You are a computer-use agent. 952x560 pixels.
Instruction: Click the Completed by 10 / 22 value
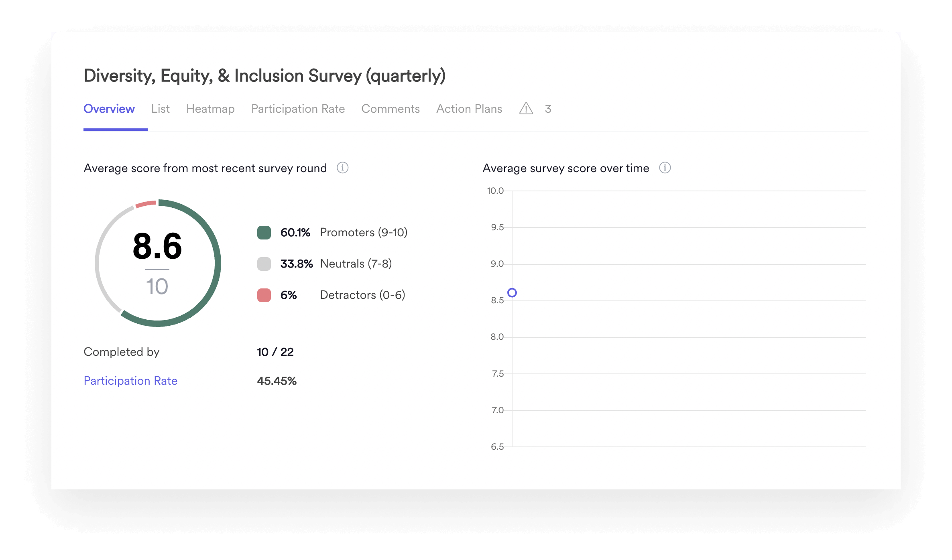point(275,352)
